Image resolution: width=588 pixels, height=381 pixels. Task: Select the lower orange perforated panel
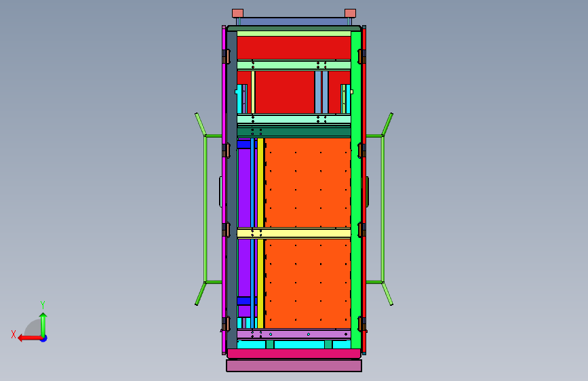coord(308,283)
